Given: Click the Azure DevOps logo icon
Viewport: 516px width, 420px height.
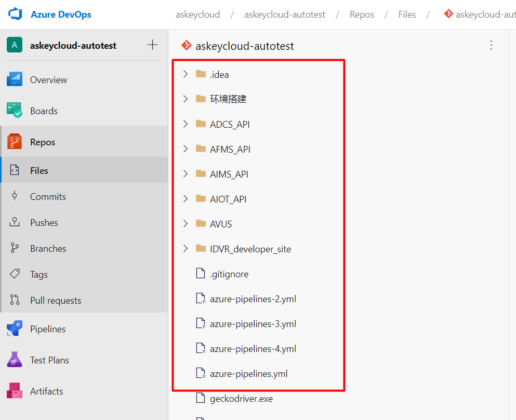Looking at the screenshot, I should click(x=15, y=14).
